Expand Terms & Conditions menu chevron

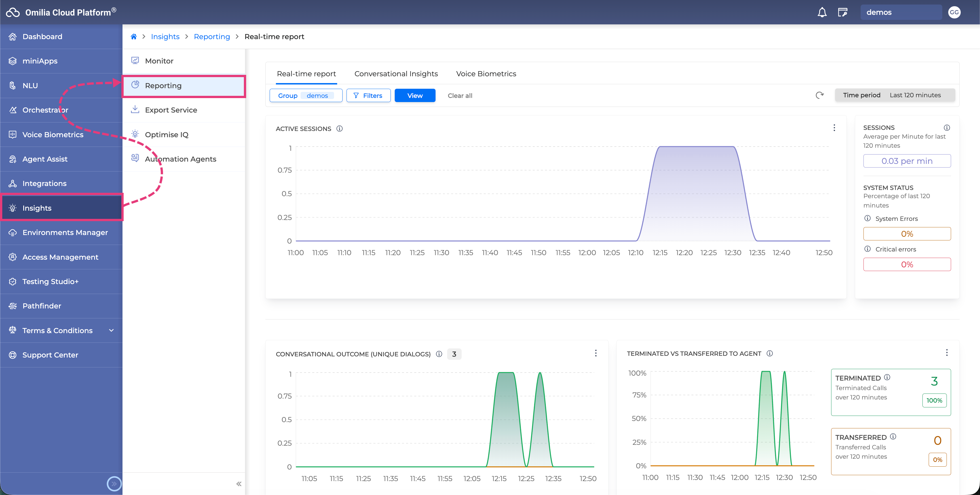coord(111,330)
